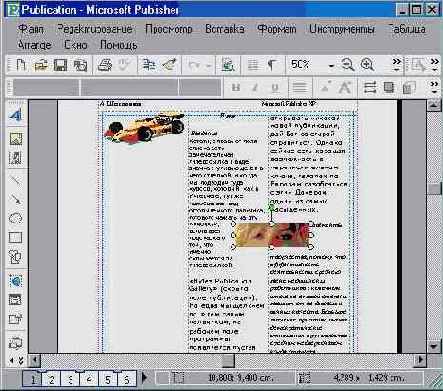Click the Save diskette icon
The width and height of the screenshot is (443, 391).
pos(60,65)
